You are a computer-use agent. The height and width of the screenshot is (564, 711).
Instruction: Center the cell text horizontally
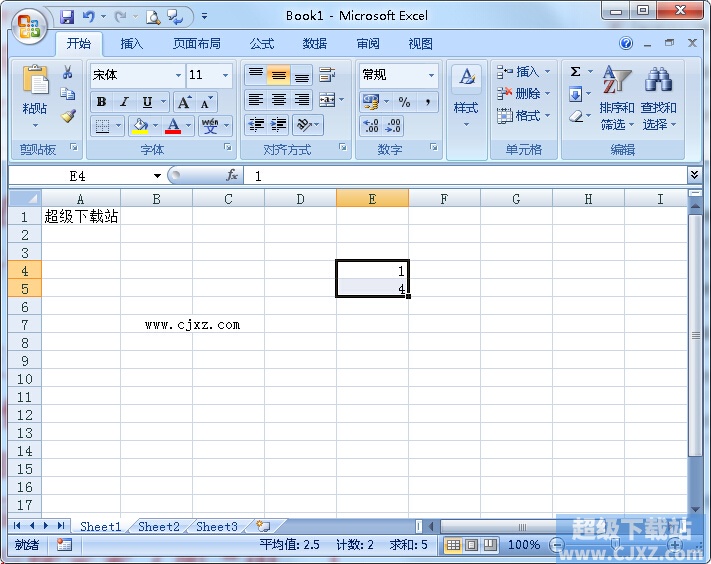[x=278, y=100]
